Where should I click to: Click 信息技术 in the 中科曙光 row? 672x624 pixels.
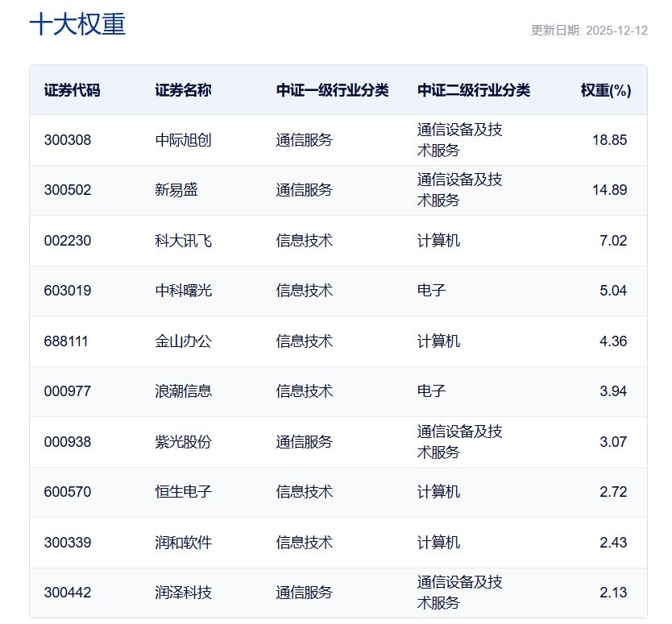(x=305, y=291)
